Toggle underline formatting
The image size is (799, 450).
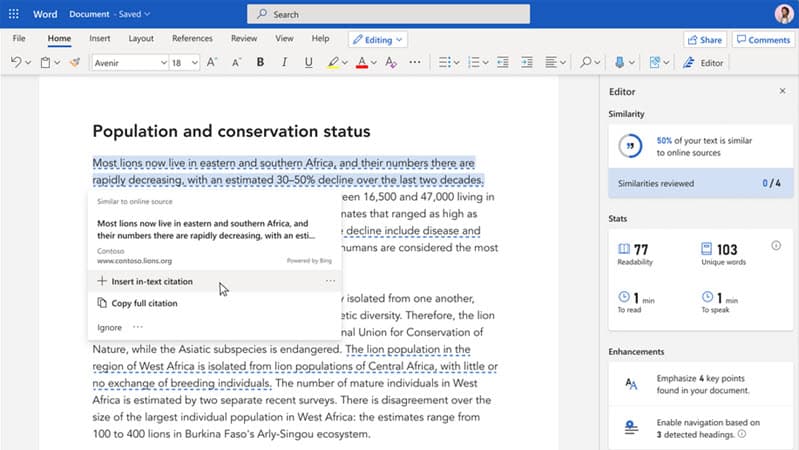tap(308, 62)
